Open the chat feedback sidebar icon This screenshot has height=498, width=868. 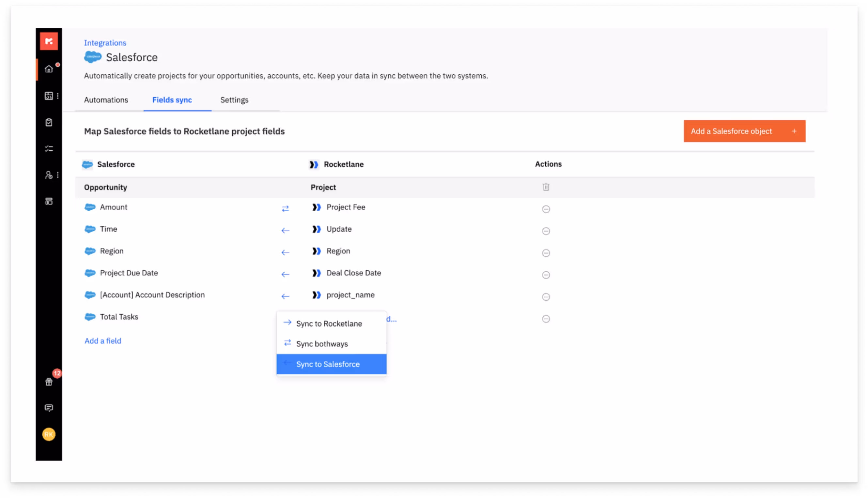(49, 408)
